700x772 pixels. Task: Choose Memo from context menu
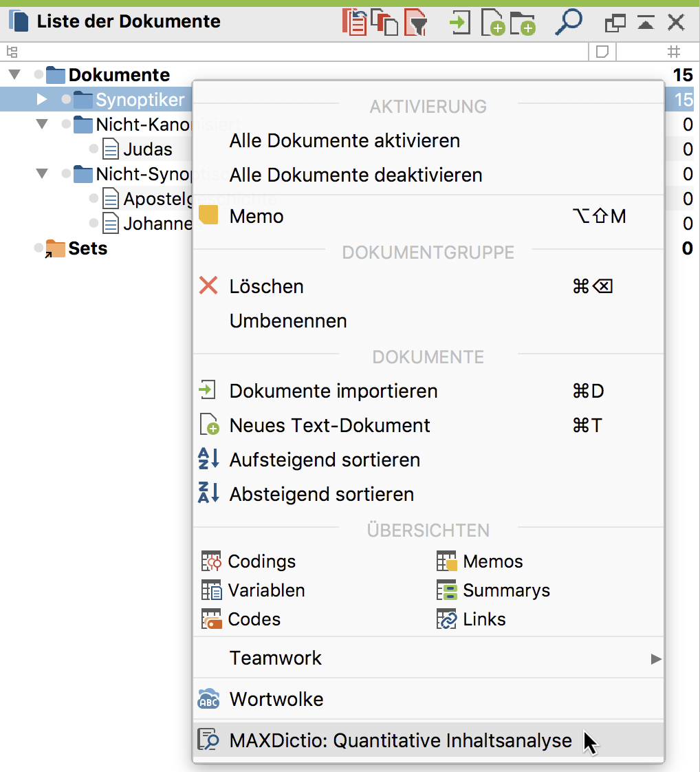[x=428, y=217]
